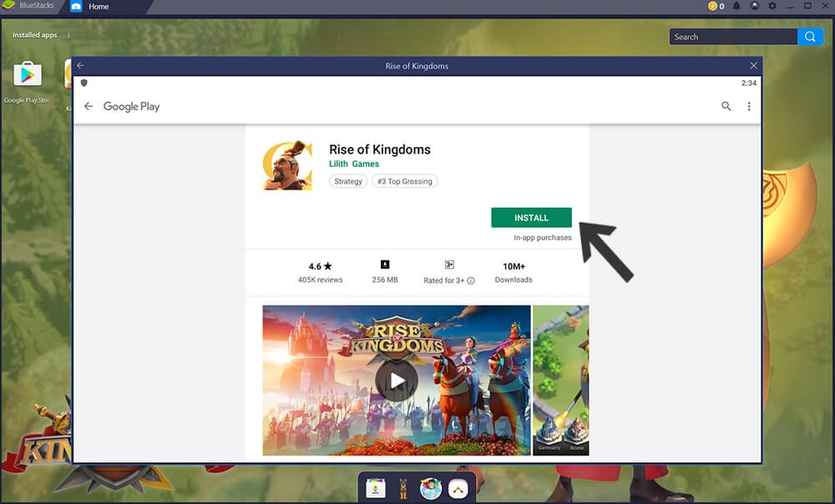Image resolution: width=835 pixels, height=504 pixels.
Task: Click the 10M+ Downloads stat
Action: (x=514, y=272)
